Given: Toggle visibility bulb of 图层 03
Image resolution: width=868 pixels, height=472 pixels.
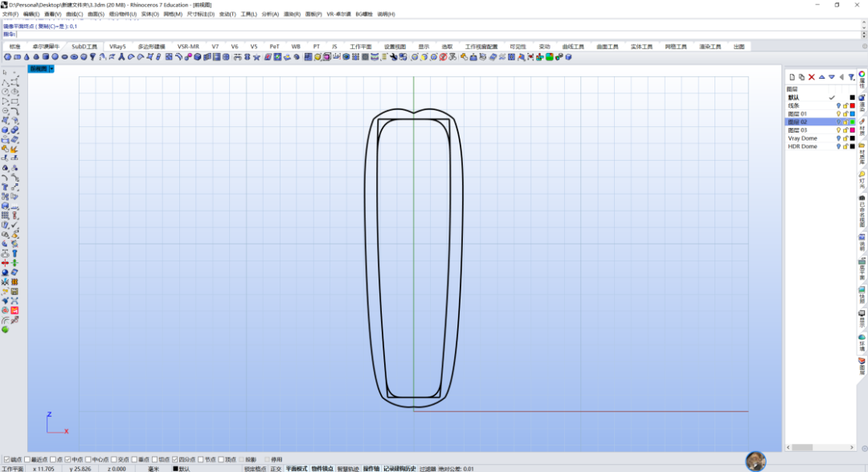Looking at the screenshot, I should pos(838,130).
